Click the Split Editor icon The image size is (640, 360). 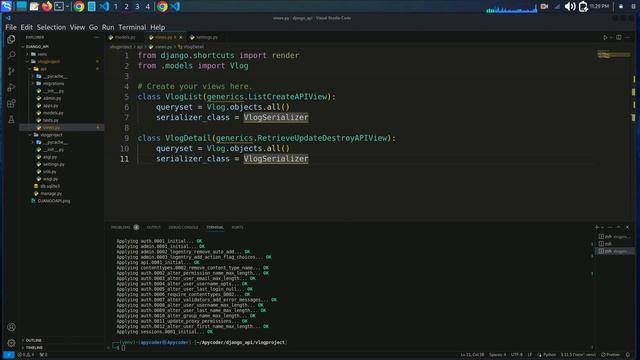619,37
